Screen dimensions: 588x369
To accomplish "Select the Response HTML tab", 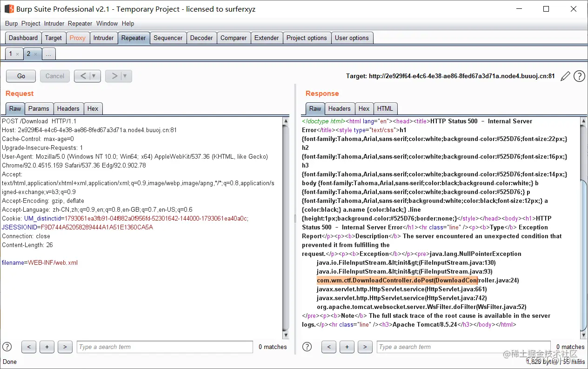I will pos(385,108).
